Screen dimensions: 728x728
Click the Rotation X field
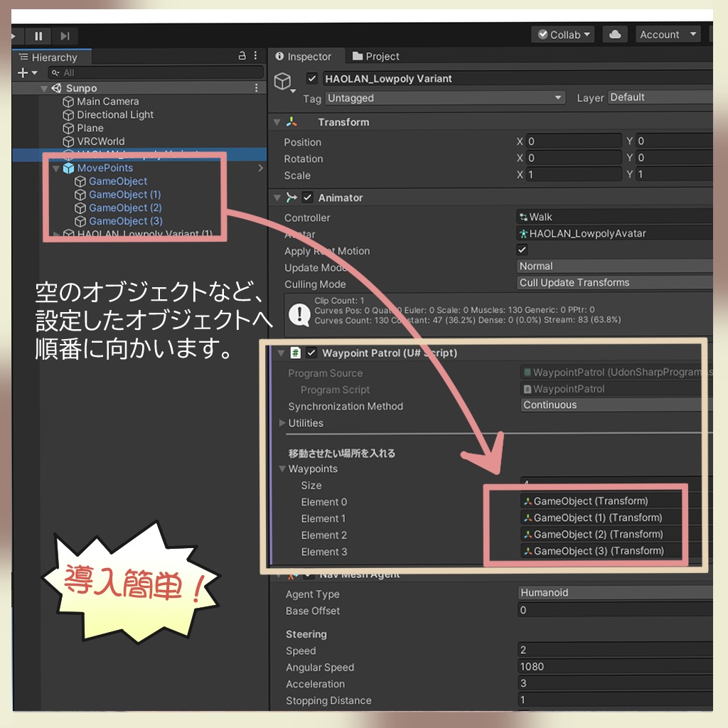(574, 158)
